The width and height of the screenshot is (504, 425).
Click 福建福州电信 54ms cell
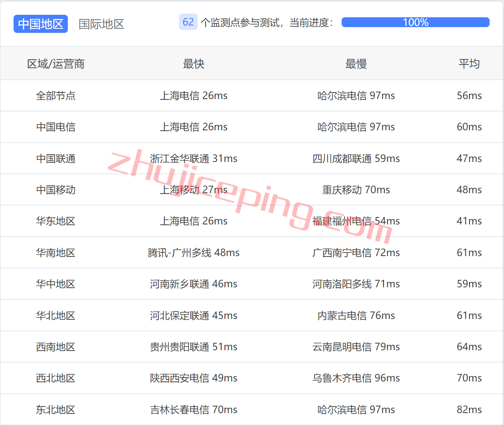click(356, 221)
